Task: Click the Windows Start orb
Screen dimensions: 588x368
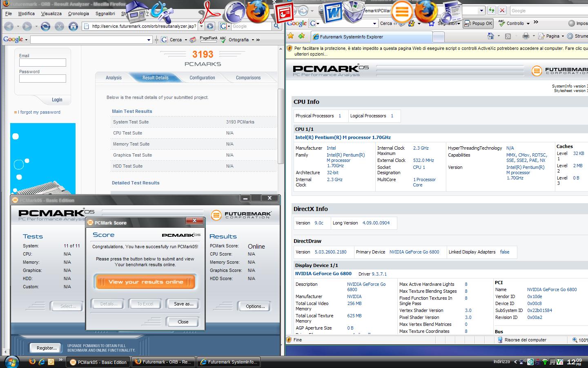Action: [11, 361]
